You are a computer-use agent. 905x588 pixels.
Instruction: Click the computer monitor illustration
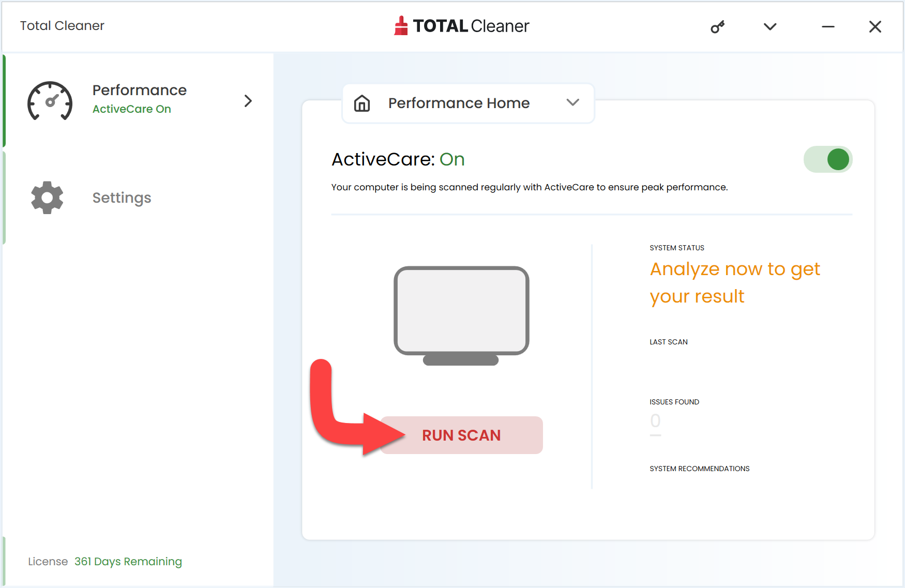(x=461, y=315)
